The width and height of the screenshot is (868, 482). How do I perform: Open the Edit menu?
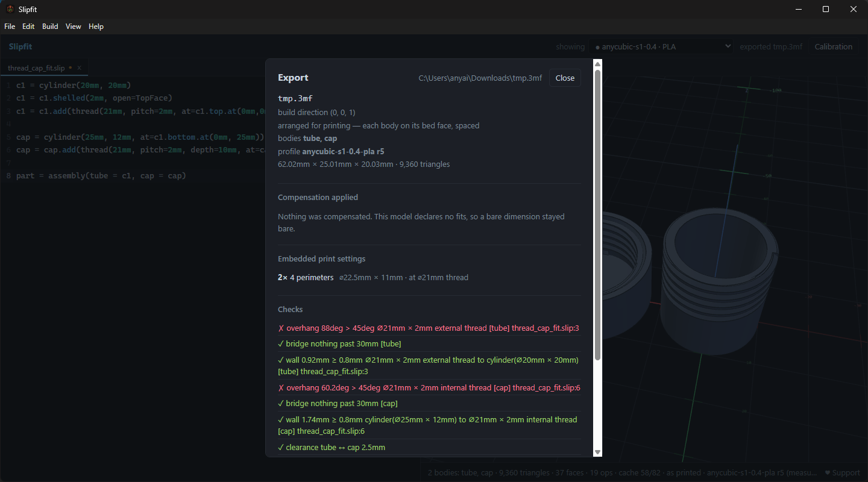tap(28, 27)
